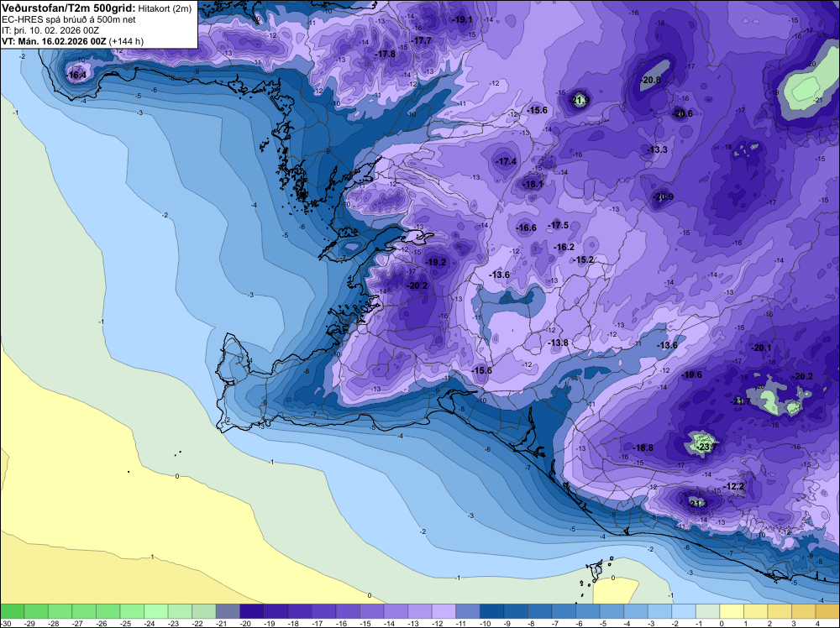Pick the grey -21 legend swatch
Screen dimensions: 840x628
(x=228, y=611)
